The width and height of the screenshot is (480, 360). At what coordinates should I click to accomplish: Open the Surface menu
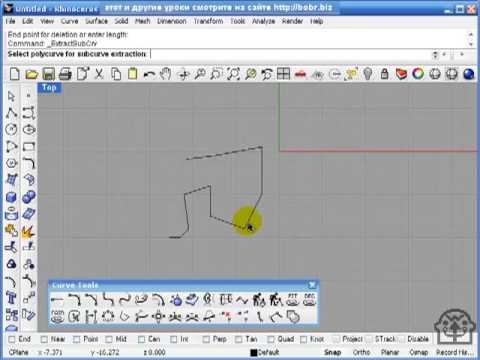pyautogui.click(x=96, y=21)
